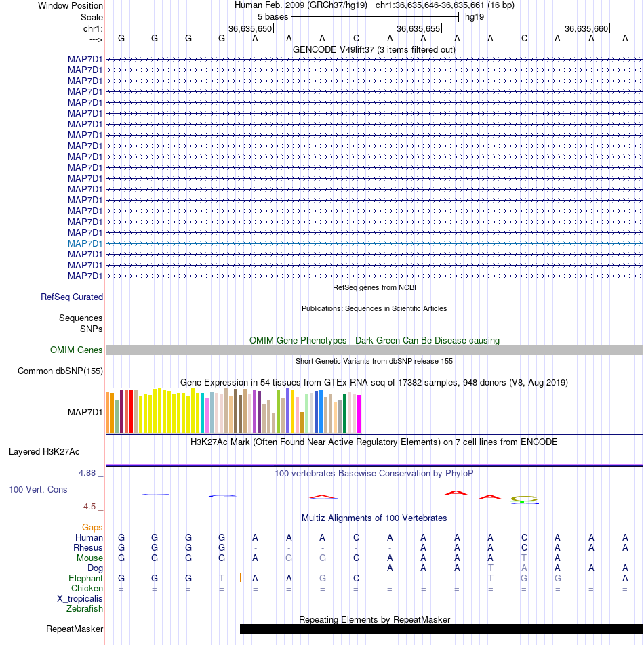Image resolution: width=644 pixels, height=645 pixels.
Task: Click the '5 bases' scale bar label
Action: tap(273, 17)
